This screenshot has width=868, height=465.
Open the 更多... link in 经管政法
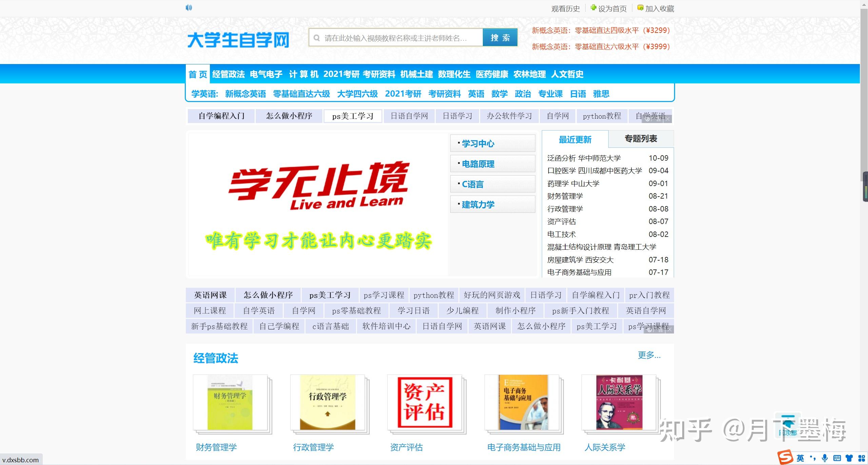pos(649,355)
